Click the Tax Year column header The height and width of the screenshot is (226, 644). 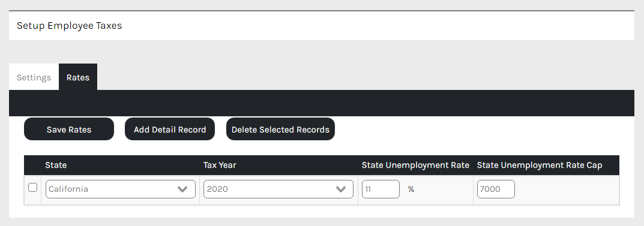click(220, 165)
